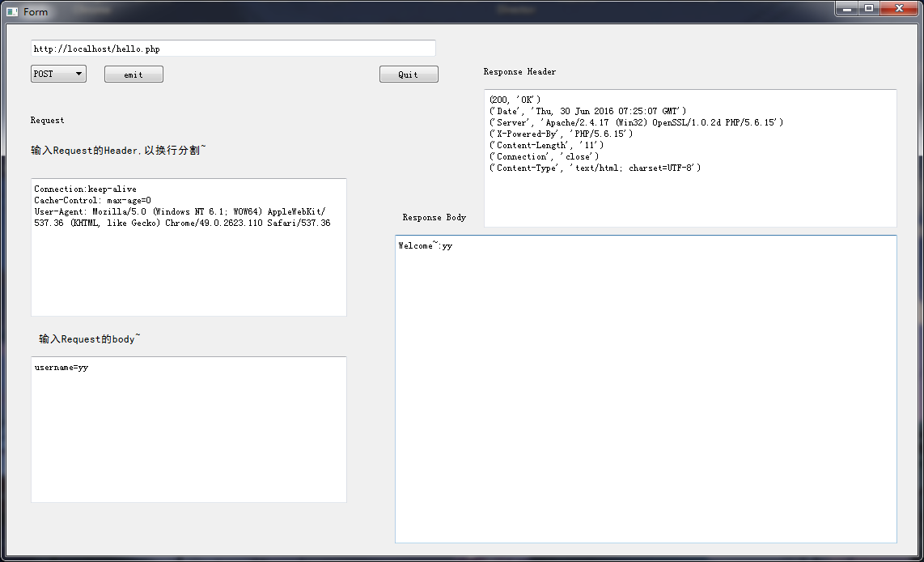Viewport: 924px width, 562px height.
Task: Click the Form window icon in title bar
Action: pos(12,12)
